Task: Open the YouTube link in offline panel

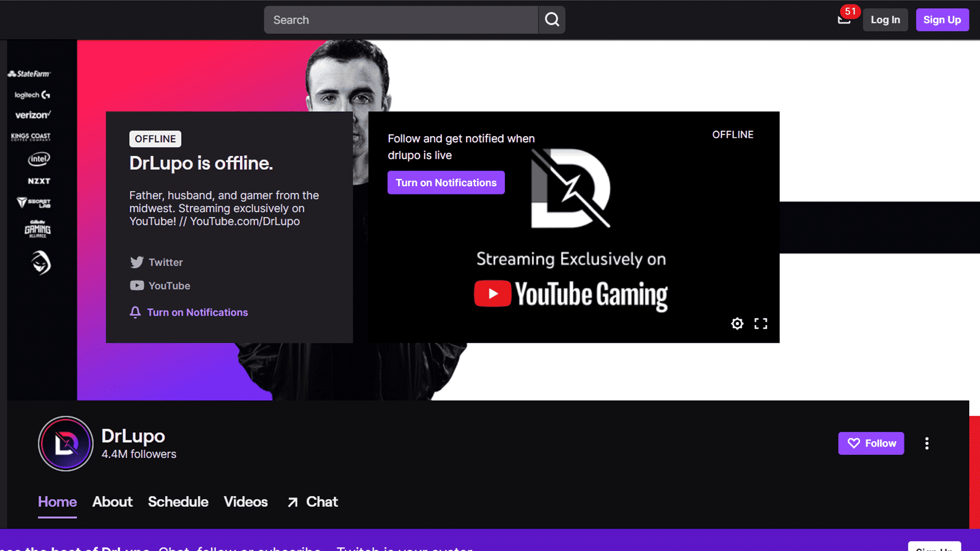Action: 160,286
